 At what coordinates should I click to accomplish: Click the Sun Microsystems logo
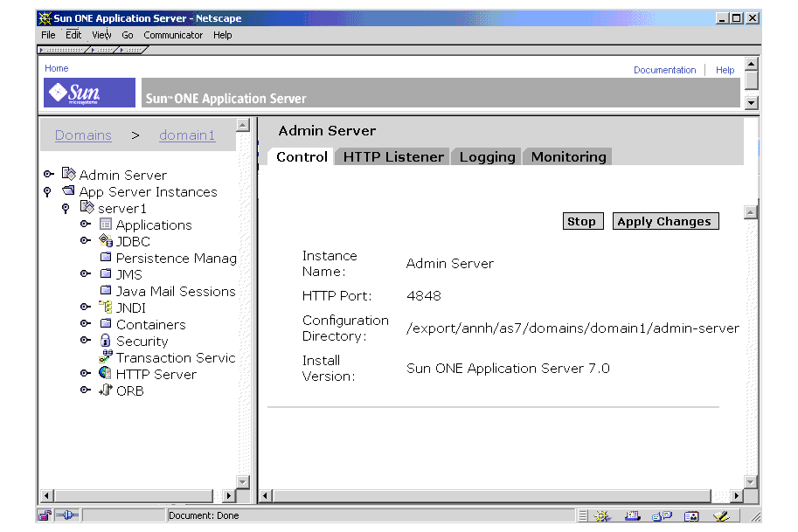click(89, 93)
